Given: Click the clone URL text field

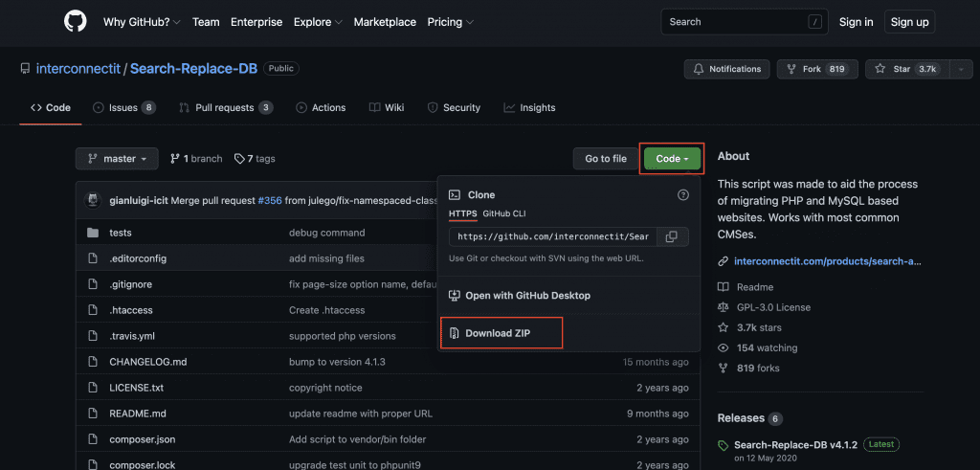Looking at the screenshot, I should pyautogui.click(x=552, y=236).
